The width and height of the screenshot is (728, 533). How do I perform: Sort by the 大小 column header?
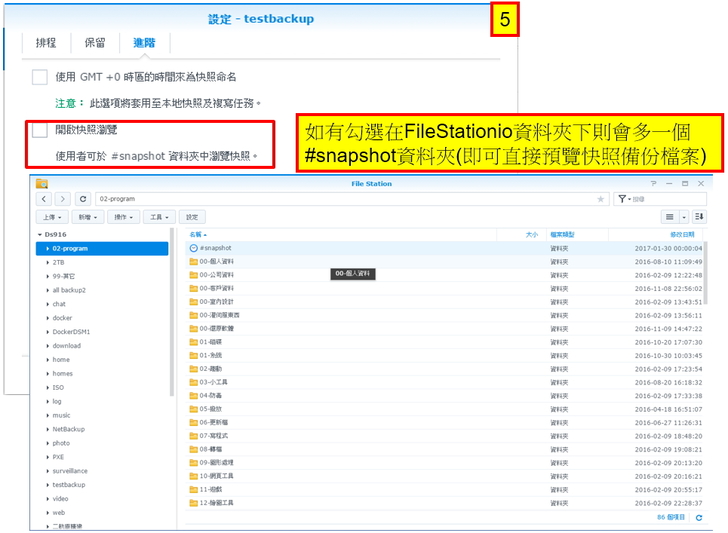521,235
